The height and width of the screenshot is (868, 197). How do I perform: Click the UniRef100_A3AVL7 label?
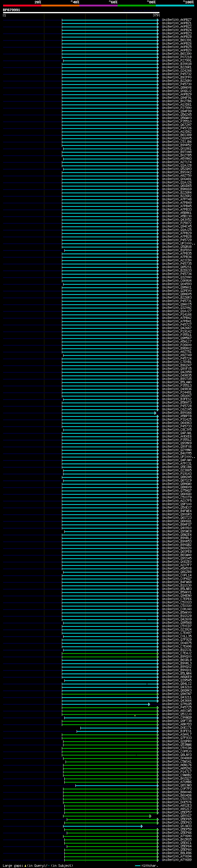[x=176, y=735]
